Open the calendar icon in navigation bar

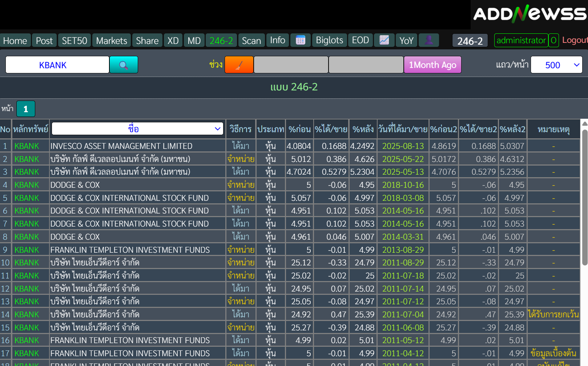[x=300, y=40]
